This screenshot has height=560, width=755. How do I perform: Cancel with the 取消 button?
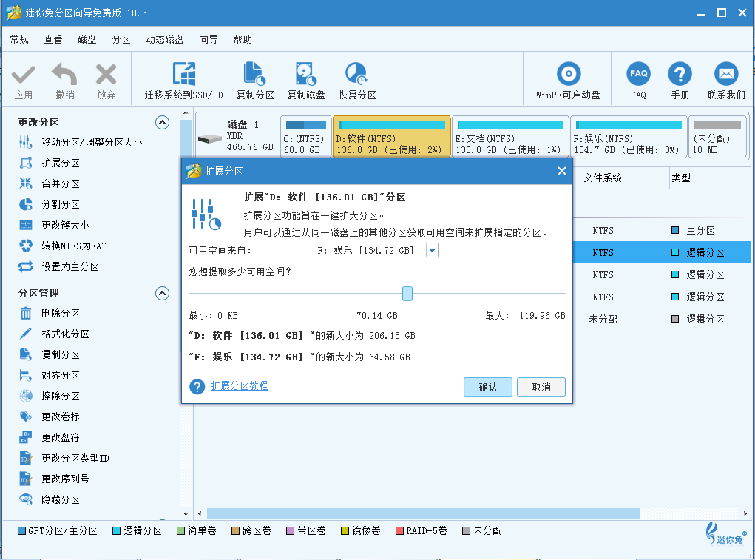coord(541,387)
